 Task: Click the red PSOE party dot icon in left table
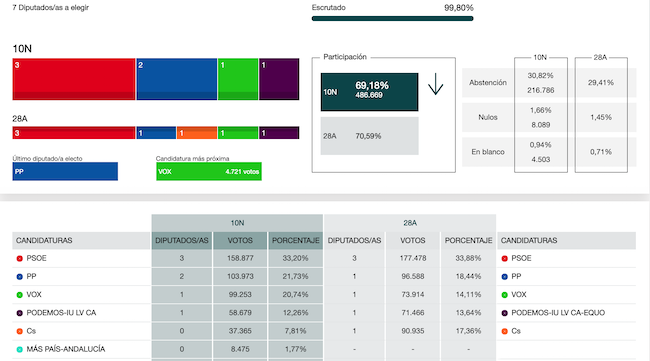19,259
